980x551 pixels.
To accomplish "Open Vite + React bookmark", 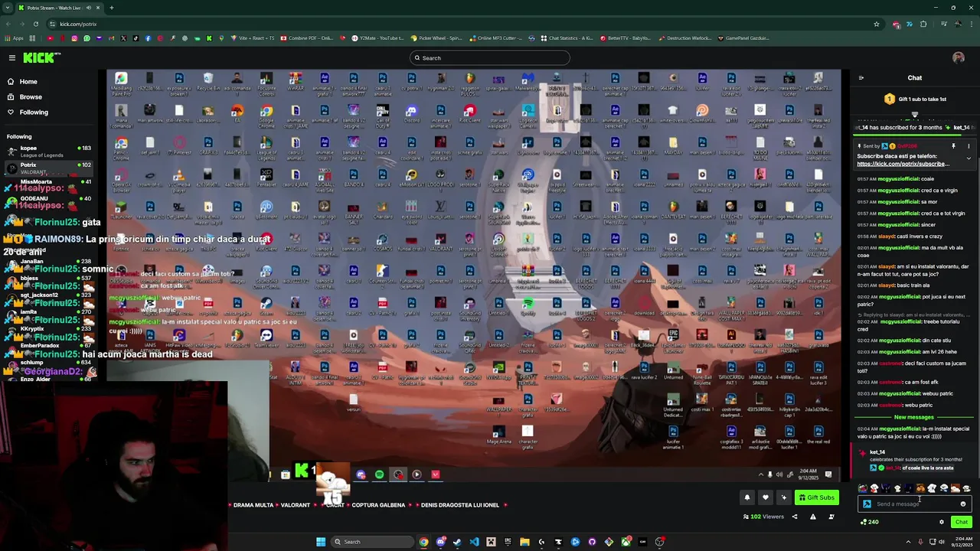I will click(x=253, y=38).
